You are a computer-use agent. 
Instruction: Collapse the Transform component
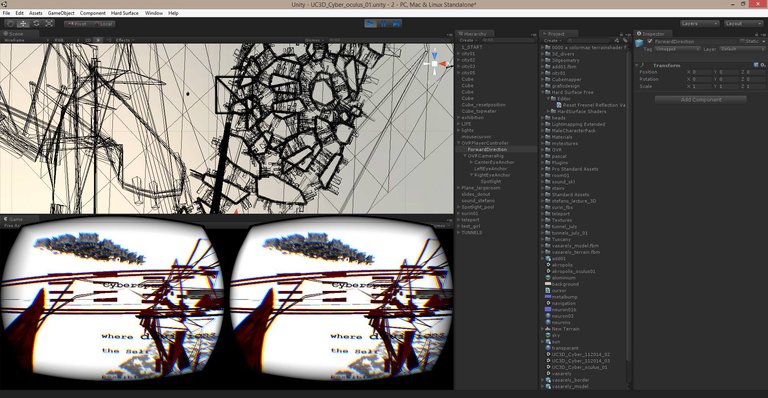point(637,65)
